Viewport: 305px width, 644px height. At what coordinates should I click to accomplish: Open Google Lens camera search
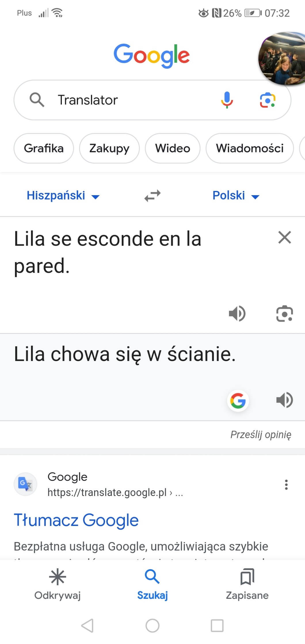(x=268, y=100)
